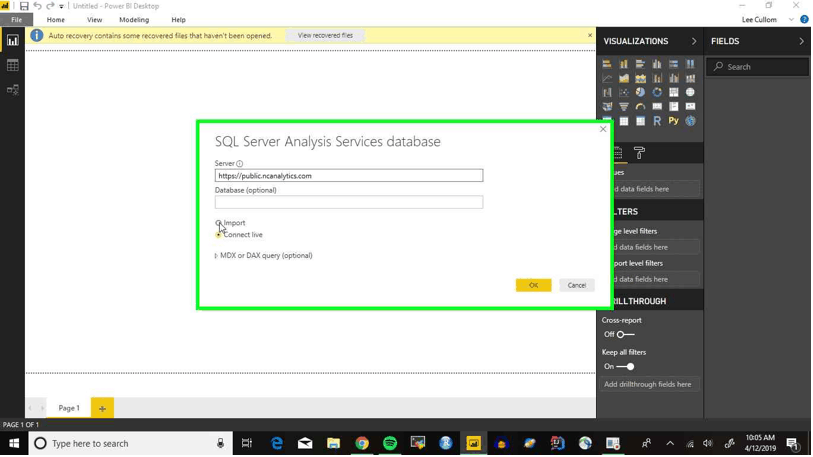Open the View ribbon tab
The height and width of the screenshot is (457, 813).
coord(94,20)
